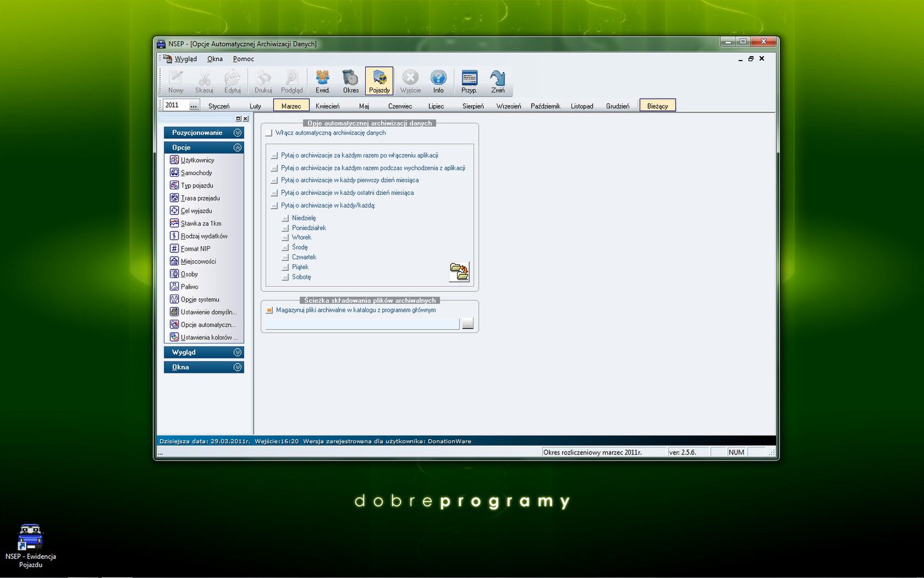Tick the Sobotę checkbox
The width and height of the screenshot is (924, 578).
[x=285, y=277]
